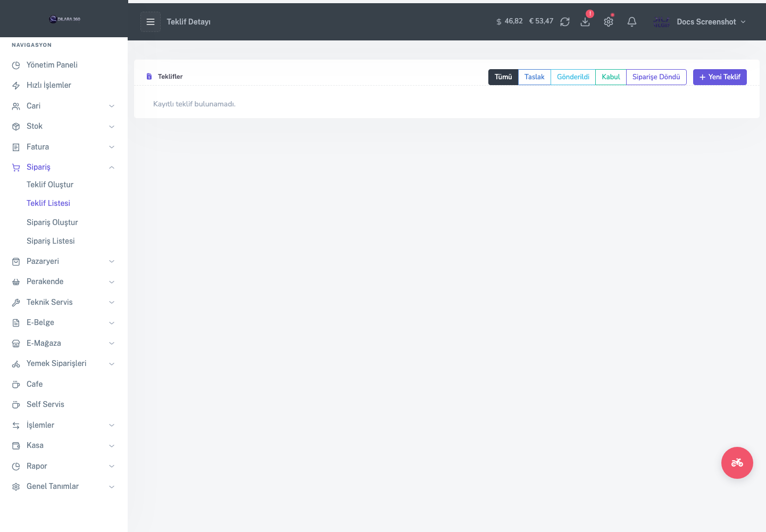Click the red floating courier motorbike button

(x=737, y=463)
